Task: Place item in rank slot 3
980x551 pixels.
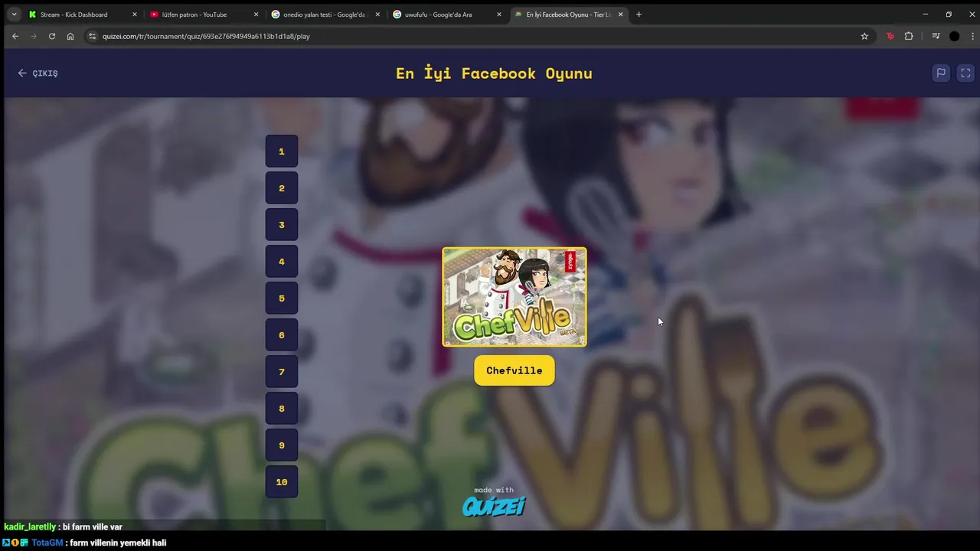Action: (282, 225)
